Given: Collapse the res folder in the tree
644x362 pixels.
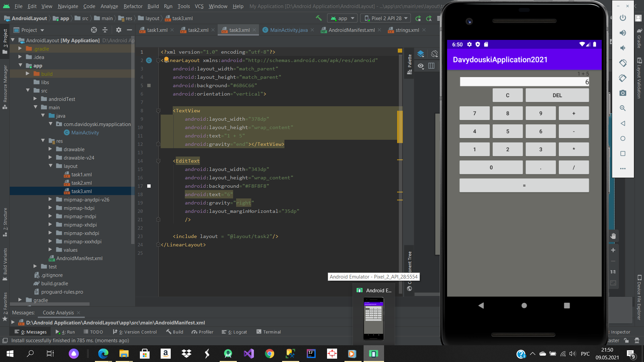Looking at the screenshot, I should click(43, 141).
